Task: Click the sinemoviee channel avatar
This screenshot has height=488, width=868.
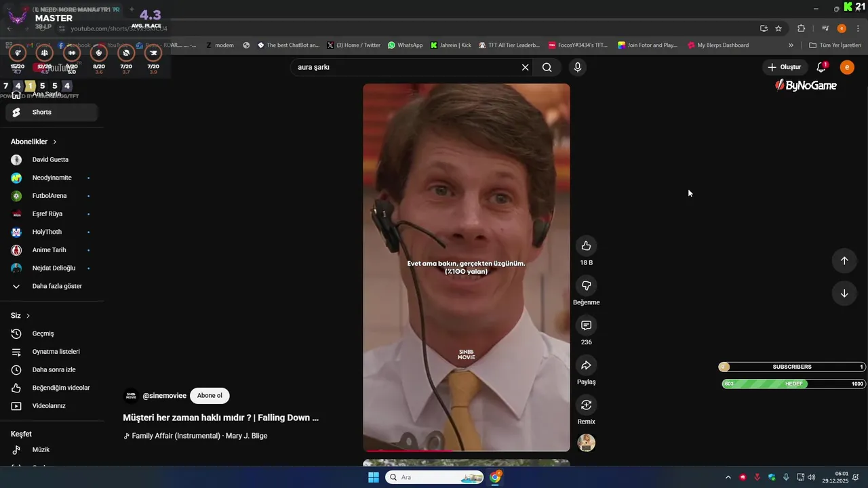Action: [x=131, y=396]
